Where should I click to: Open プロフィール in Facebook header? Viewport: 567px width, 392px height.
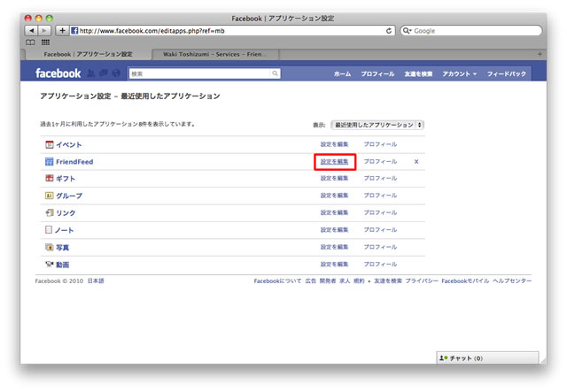pyautogui.click(x=377, y=73)
